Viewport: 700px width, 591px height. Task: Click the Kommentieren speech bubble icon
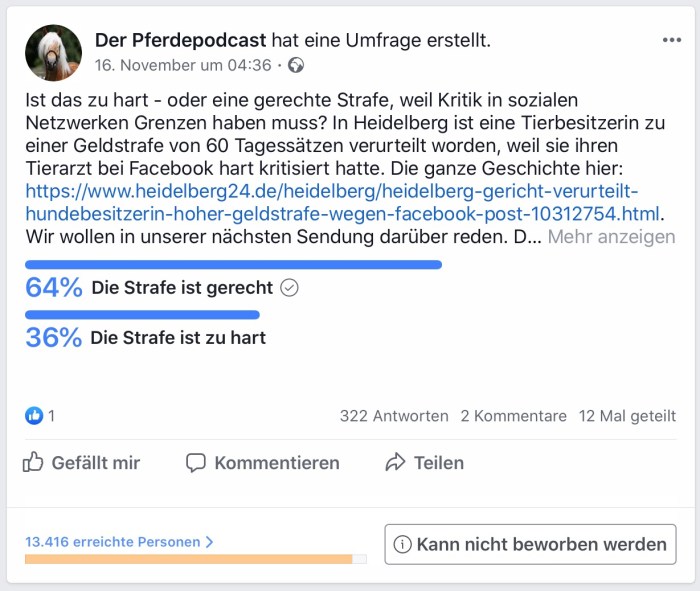[x=196, y=463]
